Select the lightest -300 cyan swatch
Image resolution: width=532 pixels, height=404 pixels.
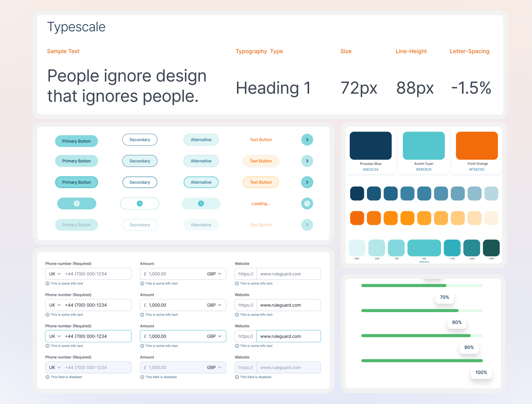pyautogui.click(x=357, y=248)
